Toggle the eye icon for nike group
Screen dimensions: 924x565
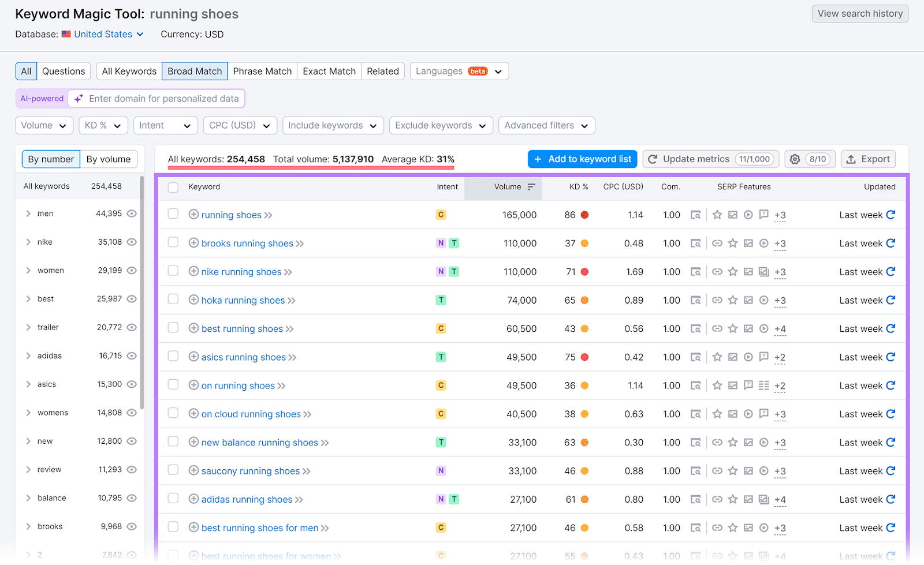click(x=132, y=242)
